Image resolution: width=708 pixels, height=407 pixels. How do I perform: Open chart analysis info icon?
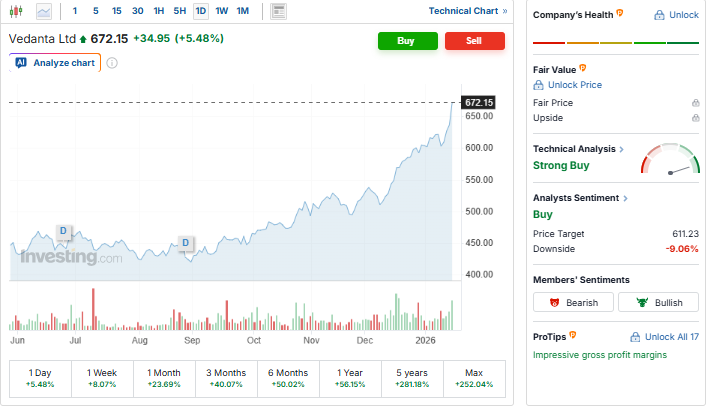click(112, 63)
